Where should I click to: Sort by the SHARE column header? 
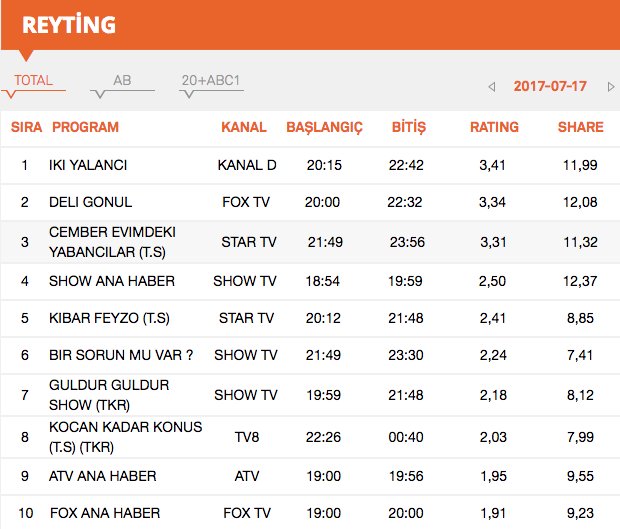pos(580,127)
